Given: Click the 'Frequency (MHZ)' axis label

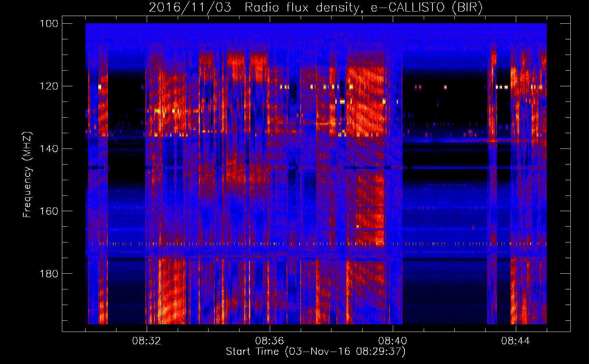Looking at the screenshot, I should point(27,175).
